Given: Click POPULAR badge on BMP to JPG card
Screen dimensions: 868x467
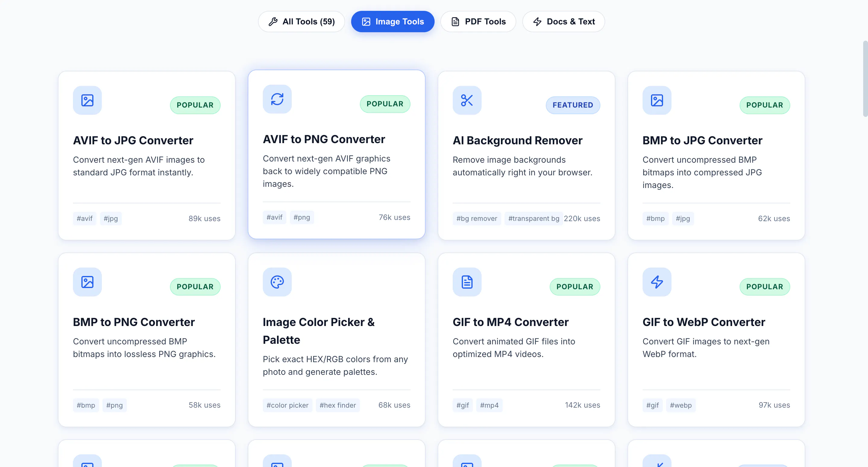Looking at the screenshot, I should point(765,105).
